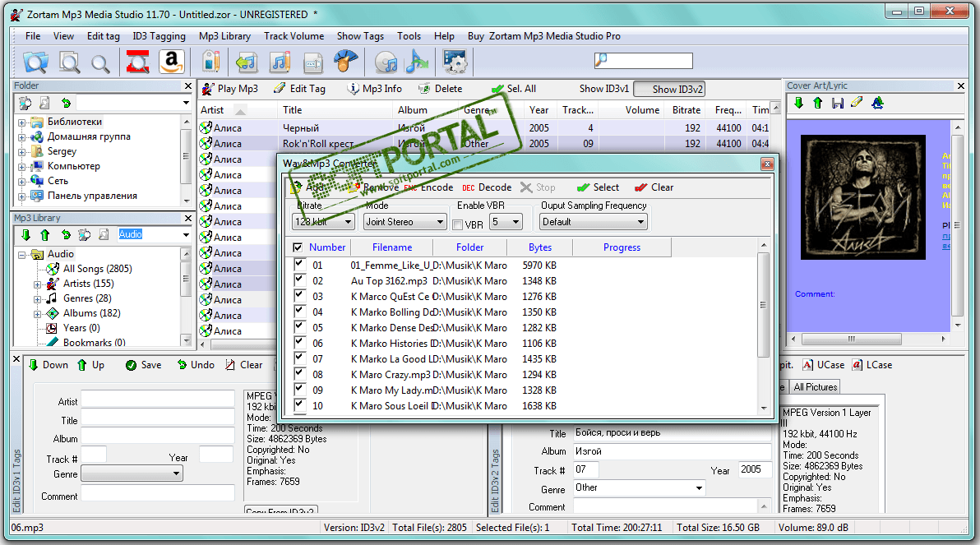Click the All Pictures tab
Viewport: 980px width, 545px height.
point(815,387)
